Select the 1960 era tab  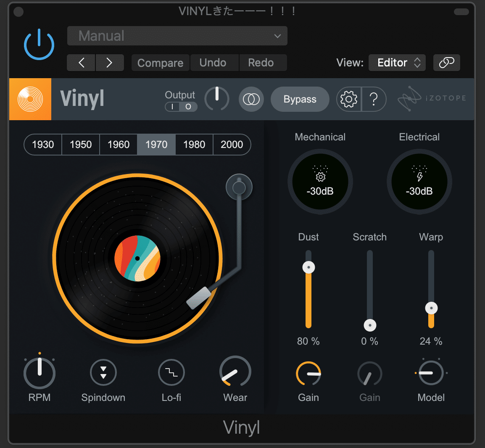tap(119, 145)
